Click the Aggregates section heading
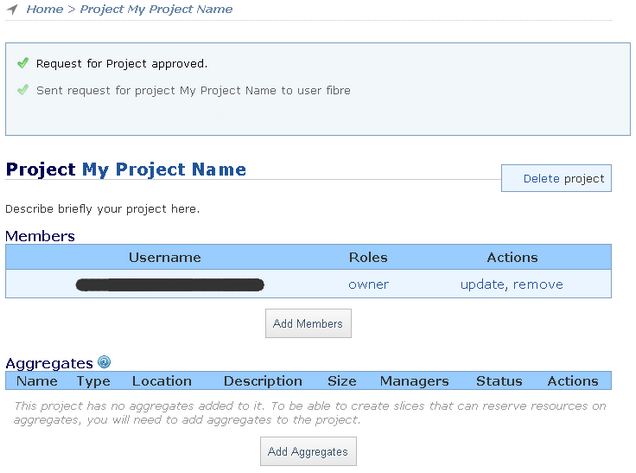Image resolution: width=636 pixels, height=473 pixels. point(49,363)
